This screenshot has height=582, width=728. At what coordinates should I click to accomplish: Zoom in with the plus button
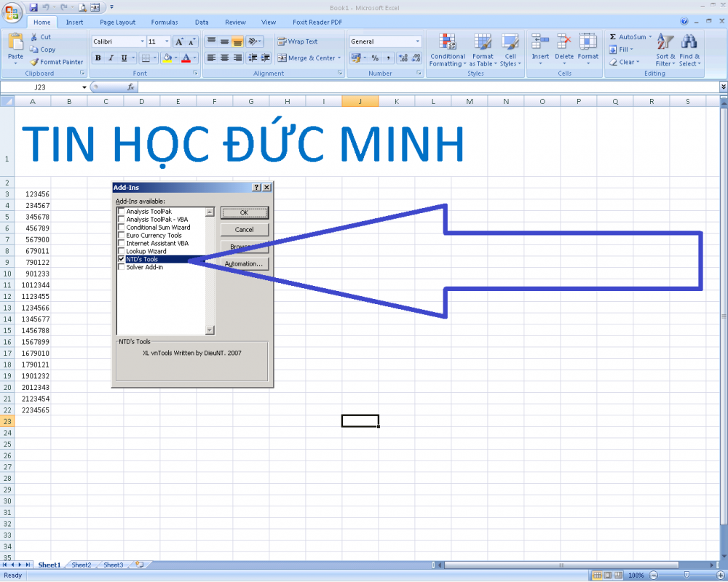pos(720,575)
